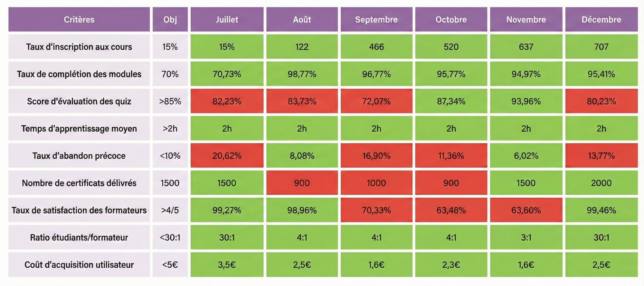
Task: Select the Ratio étudiants/formateur row label
Action: pyautogui.click(x=79, y=238)
